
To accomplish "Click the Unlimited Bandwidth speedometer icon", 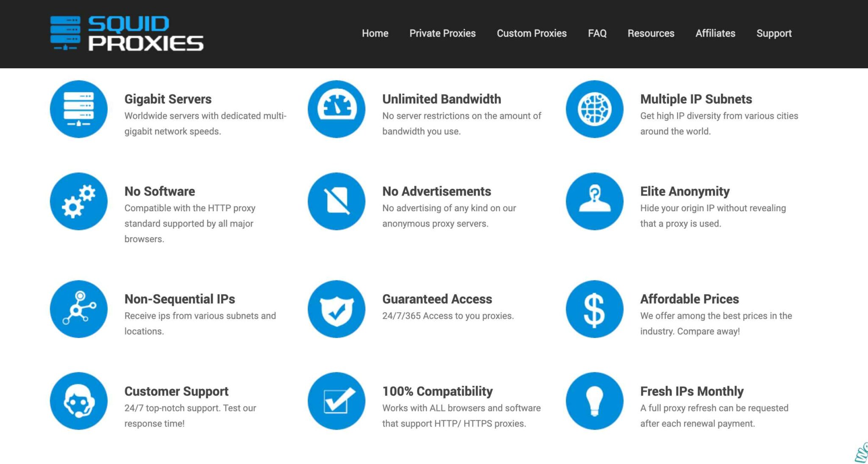I will pos(336,109).
